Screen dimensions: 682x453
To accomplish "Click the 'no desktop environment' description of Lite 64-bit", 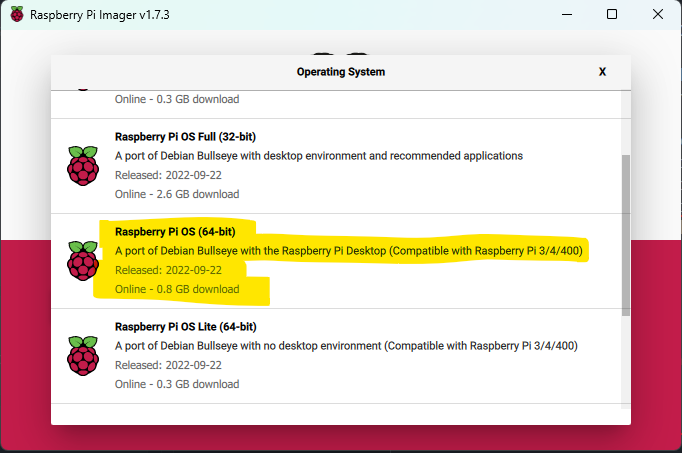I will [346, 346].
